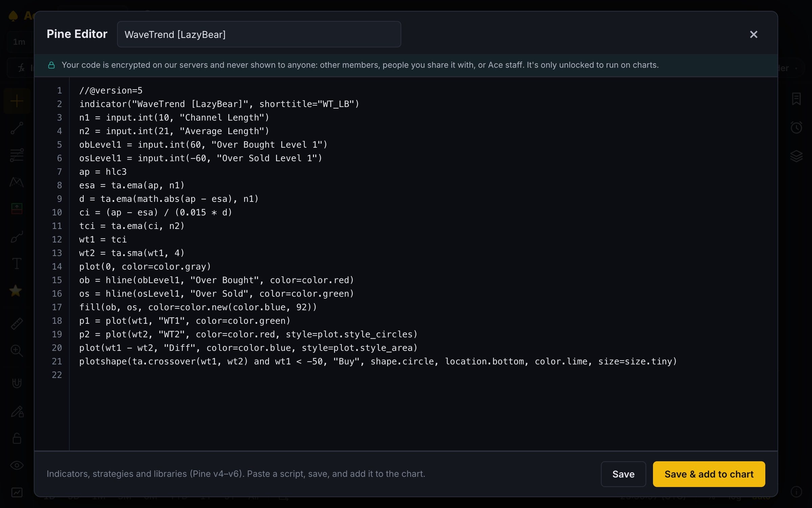This screenshot has width=812, height=508.
Task: Open the fx indicators button behind the dialog
Action: click(21, 68)
